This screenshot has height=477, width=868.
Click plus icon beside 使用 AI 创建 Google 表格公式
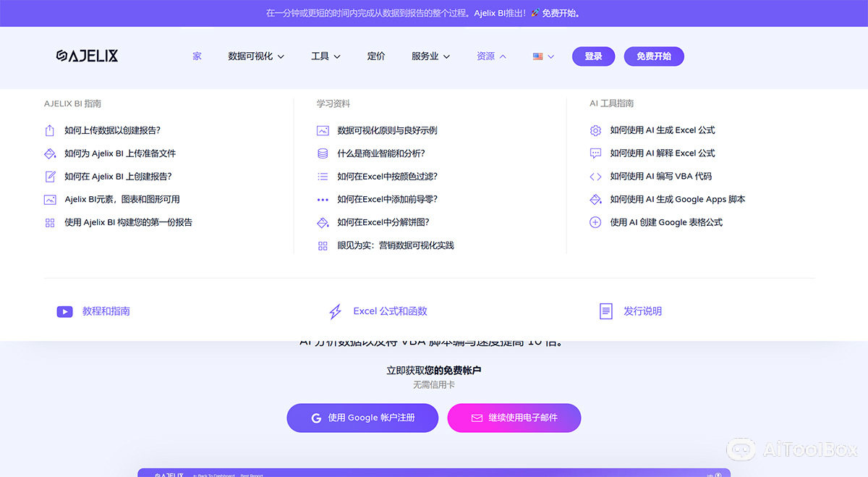pyautogui.click(x=595, y=222)
